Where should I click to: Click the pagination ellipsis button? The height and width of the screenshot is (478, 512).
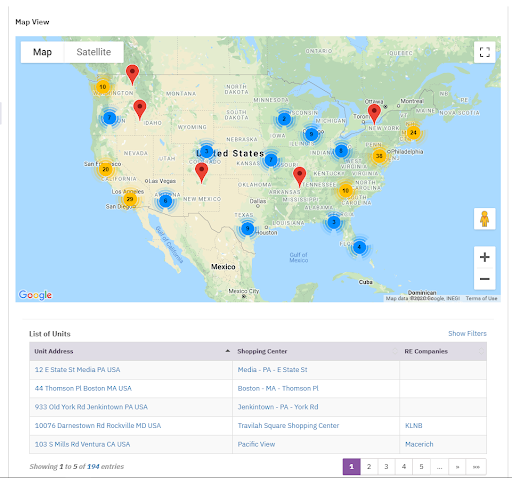pyautogui.click(x=439, y=467)
